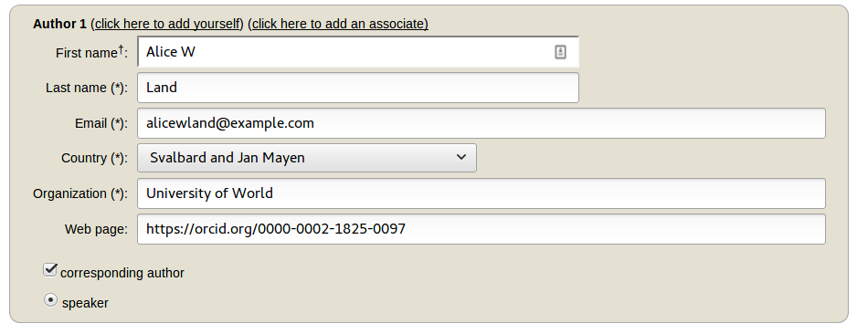Select the speaker radio button
The width and height of the screenshot is (868, 334).
[50, 300]
